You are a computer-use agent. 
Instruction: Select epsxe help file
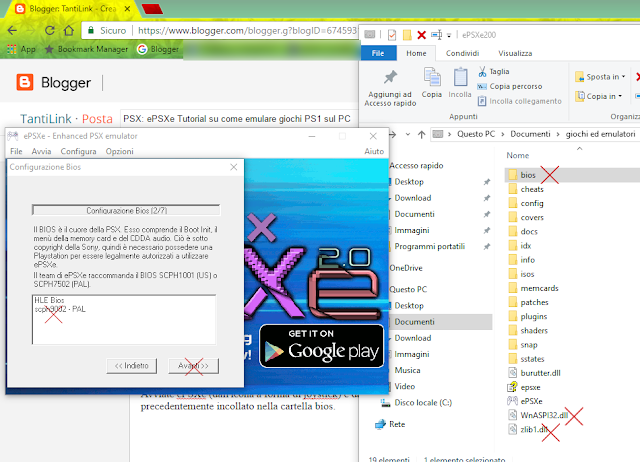[524, 387]
